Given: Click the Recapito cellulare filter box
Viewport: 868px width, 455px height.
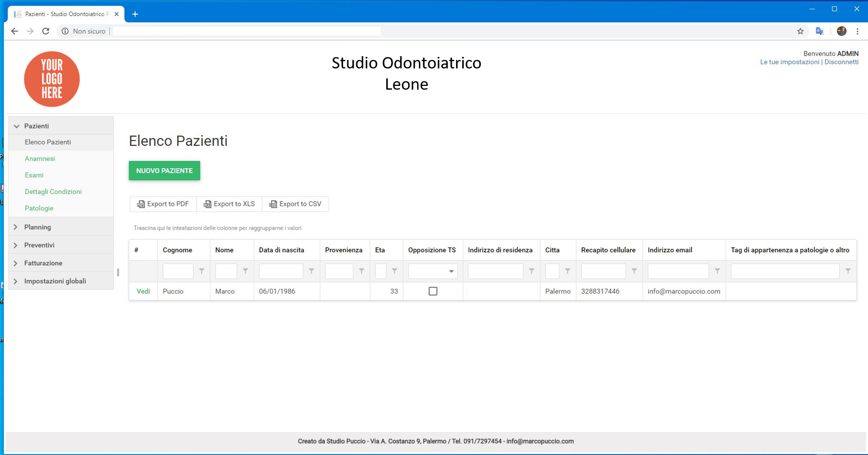Looking at the screenshot, I should point(603,271).
